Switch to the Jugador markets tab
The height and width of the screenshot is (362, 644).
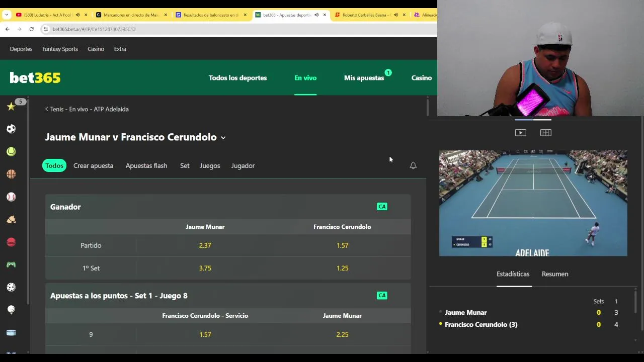243,165
